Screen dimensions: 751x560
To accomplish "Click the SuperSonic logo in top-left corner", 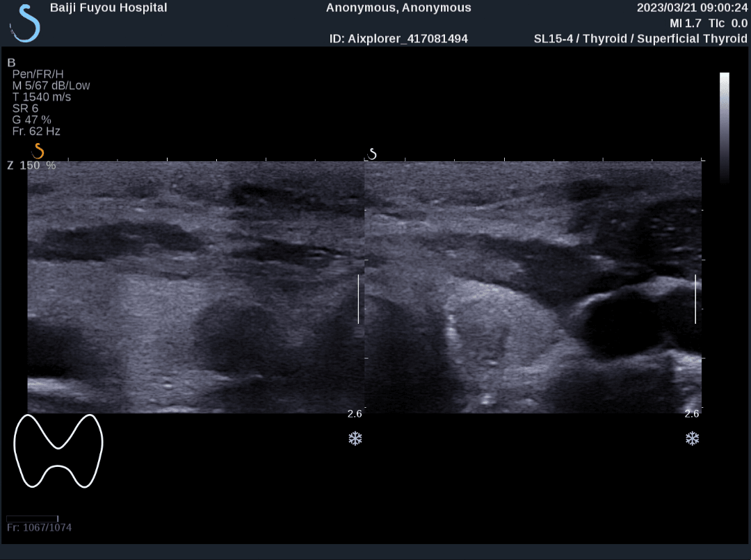I will (25, 23).
